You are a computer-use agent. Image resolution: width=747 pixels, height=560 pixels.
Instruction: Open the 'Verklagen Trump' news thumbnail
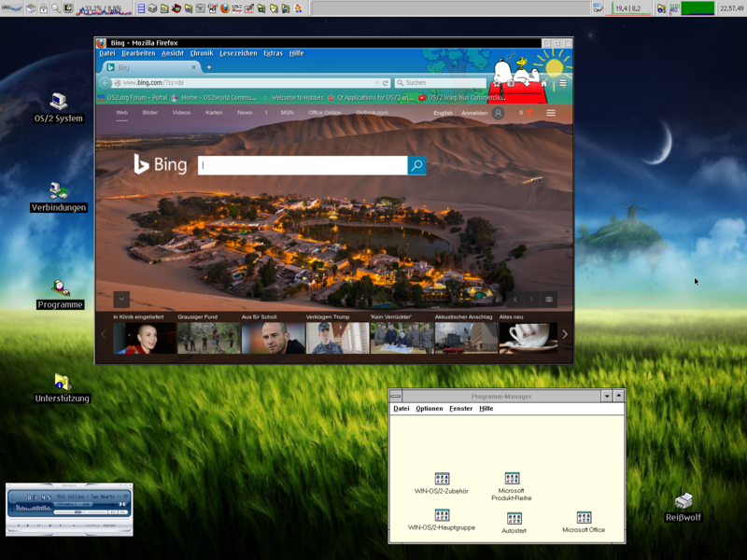pyautogui.click(x=338, y=338)
